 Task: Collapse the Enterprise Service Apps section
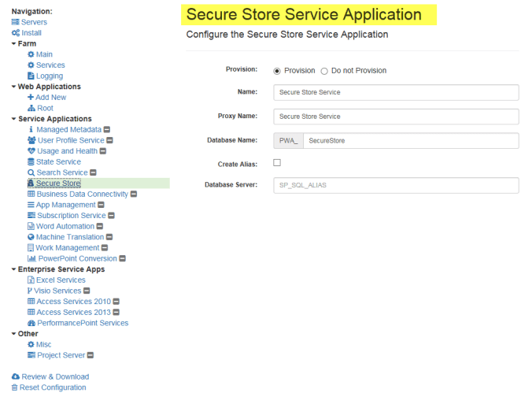point(13,269)
